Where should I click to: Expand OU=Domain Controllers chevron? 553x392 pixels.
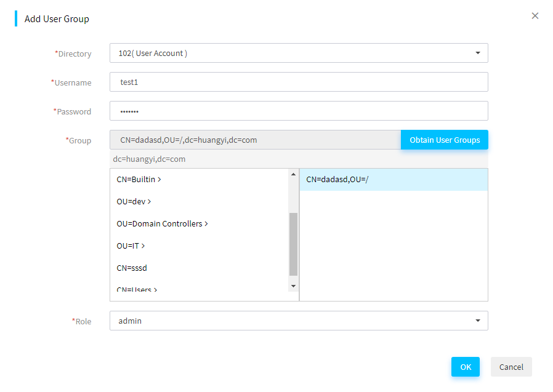(x=206, y=224)
